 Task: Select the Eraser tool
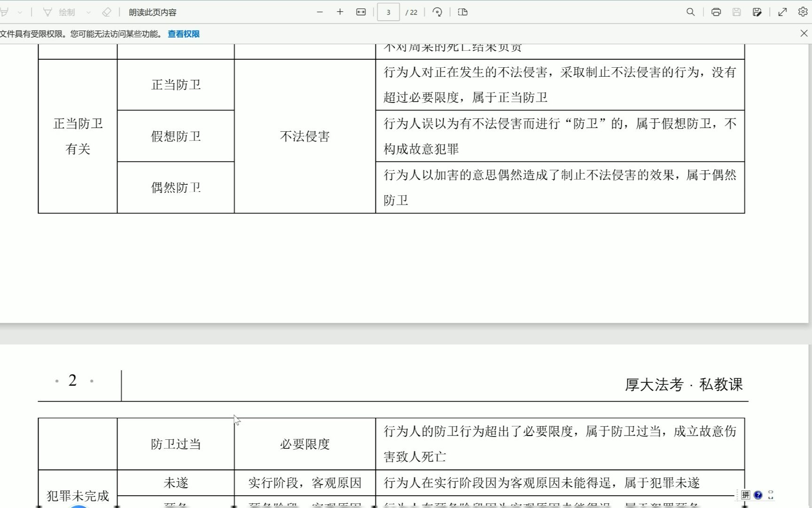[107, 12]
